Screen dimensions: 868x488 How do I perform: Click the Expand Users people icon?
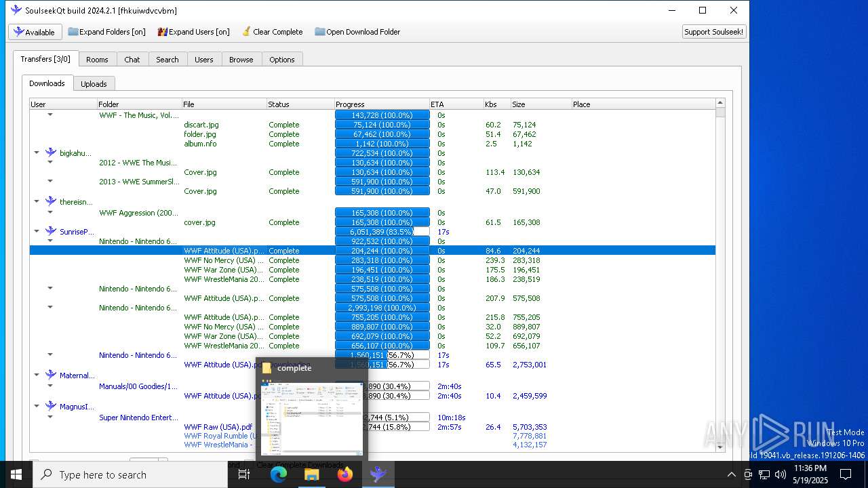[x=163, y=32]
